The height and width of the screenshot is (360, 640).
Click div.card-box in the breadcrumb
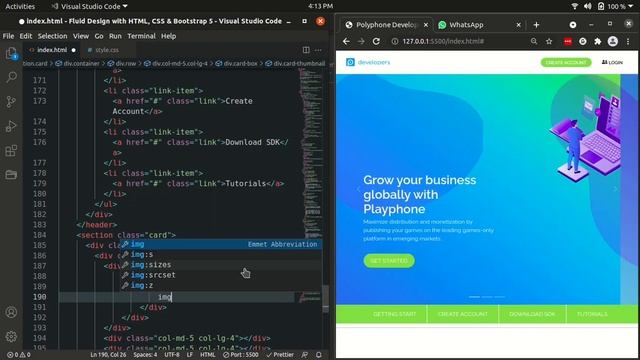pos(240,63)
